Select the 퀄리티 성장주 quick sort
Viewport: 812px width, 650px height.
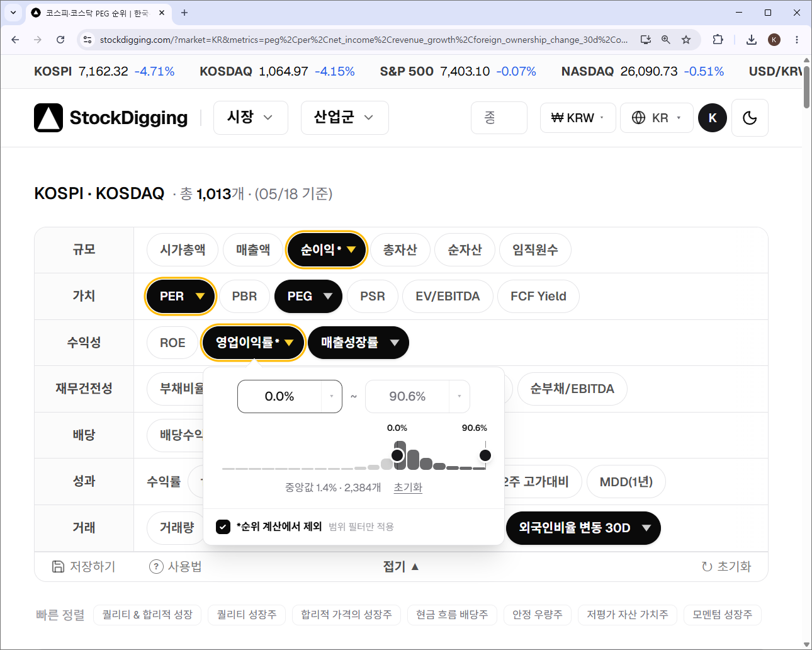[247, 615]
